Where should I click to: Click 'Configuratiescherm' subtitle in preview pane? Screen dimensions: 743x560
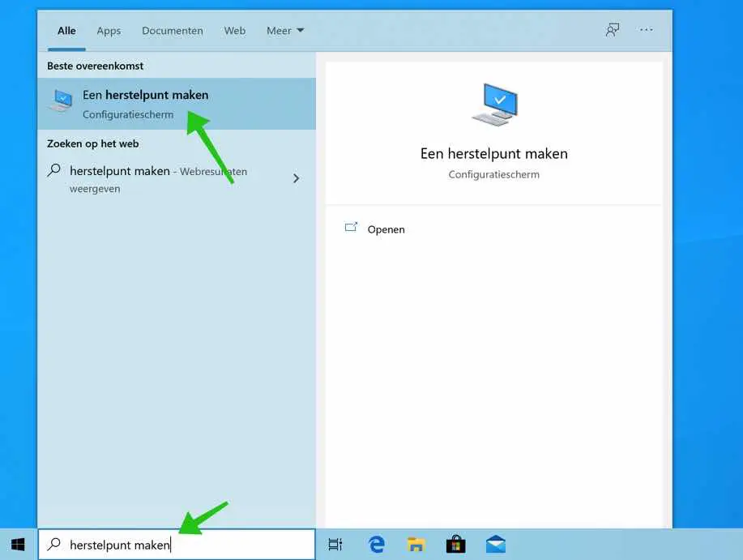coord(493,174)
